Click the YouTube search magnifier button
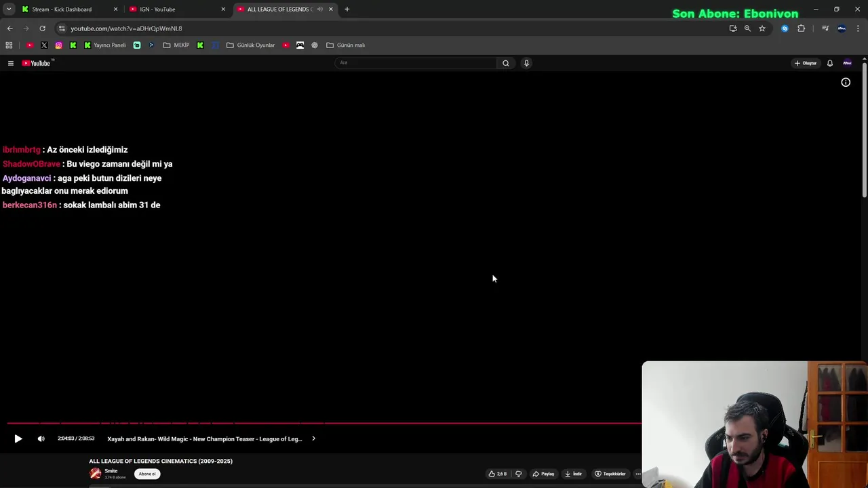 click(x=505, y=63)
